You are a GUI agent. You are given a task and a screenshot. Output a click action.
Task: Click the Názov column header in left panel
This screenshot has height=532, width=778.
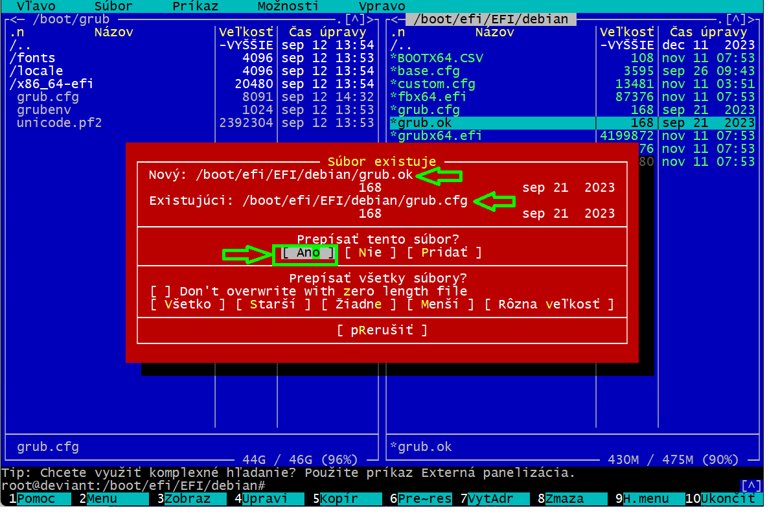(114, 32)
